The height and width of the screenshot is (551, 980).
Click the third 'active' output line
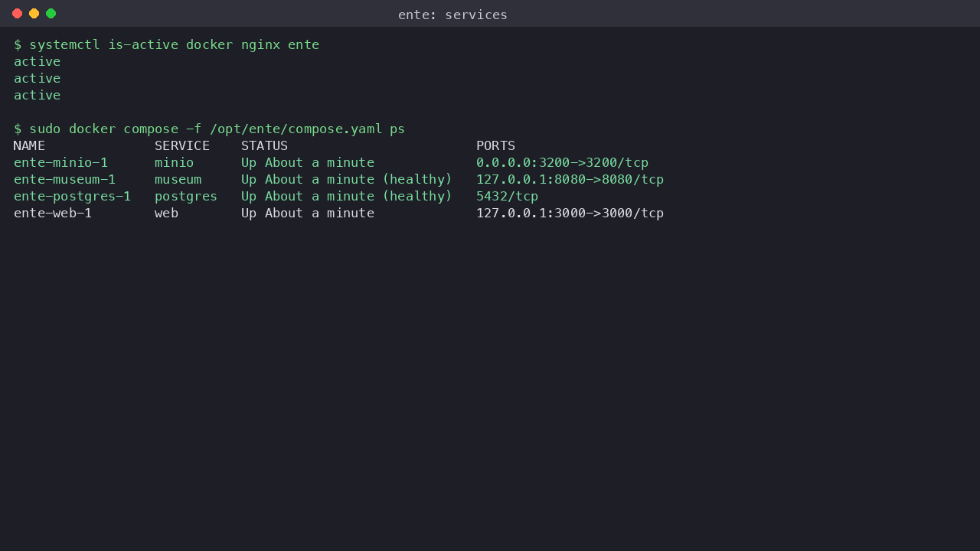[x=37, y=95]
